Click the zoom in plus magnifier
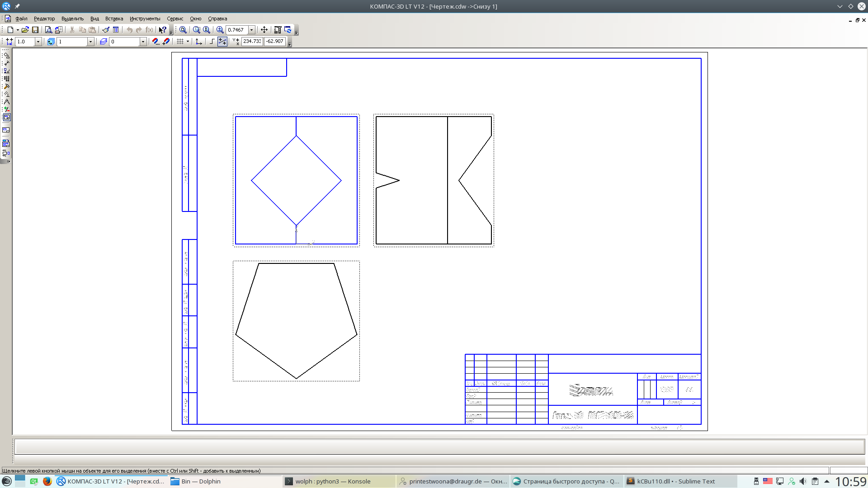 [220, 30]
